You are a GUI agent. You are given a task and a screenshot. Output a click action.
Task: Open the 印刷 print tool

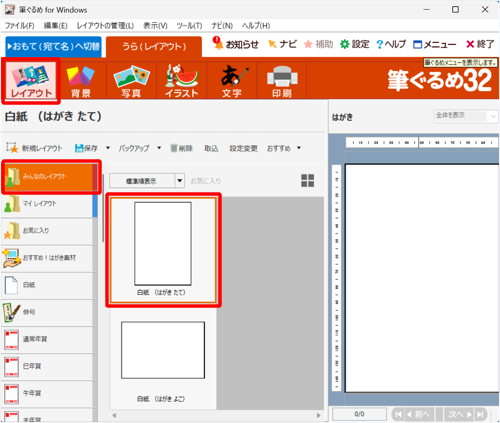[x=282, y=81]
